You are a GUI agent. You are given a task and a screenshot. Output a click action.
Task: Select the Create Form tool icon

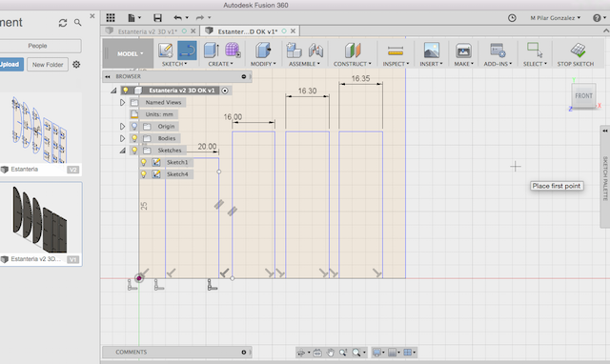[233, 51]
